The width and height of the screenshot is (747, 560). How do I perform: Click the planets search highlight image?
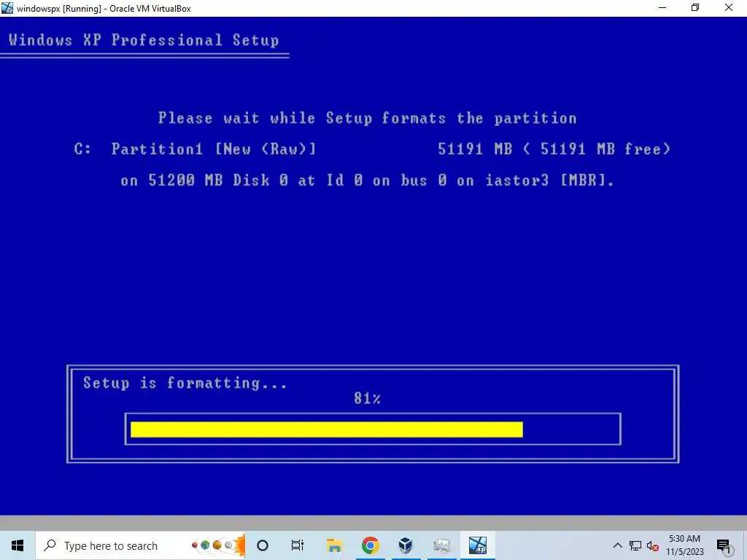pos(218,545)
